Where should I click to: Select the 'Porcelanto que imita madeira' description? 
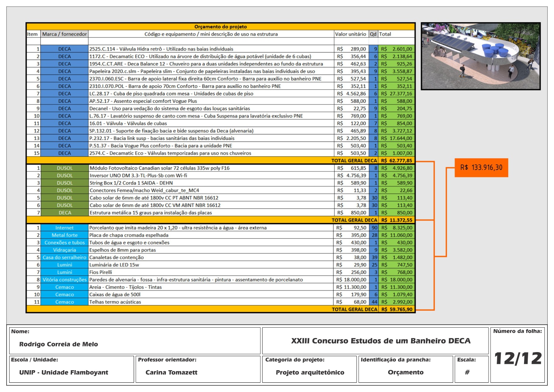tap(211, 228)
